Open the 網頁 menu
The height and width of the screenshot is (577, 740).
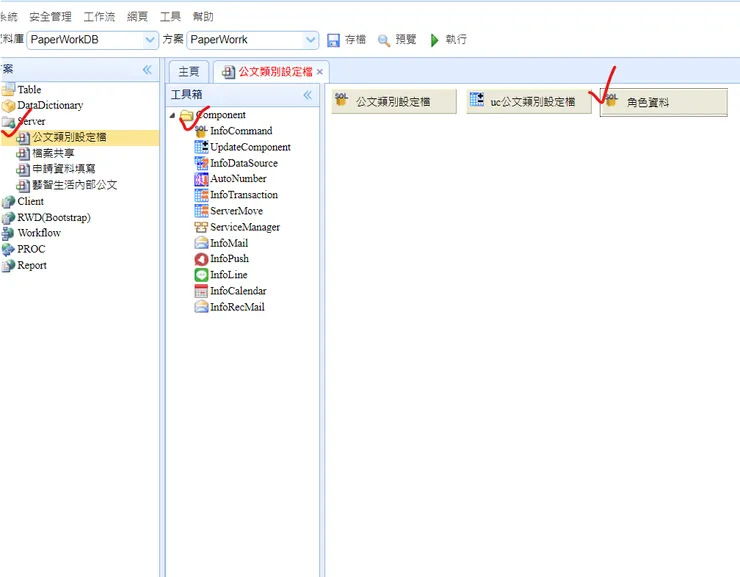tap(137, 17)
